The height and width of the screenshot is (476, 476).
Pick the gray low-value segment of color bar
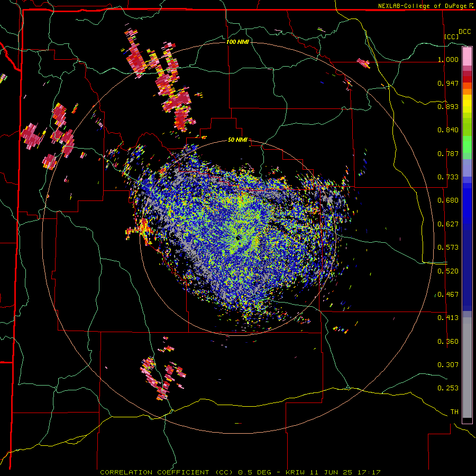click(467, 368)
